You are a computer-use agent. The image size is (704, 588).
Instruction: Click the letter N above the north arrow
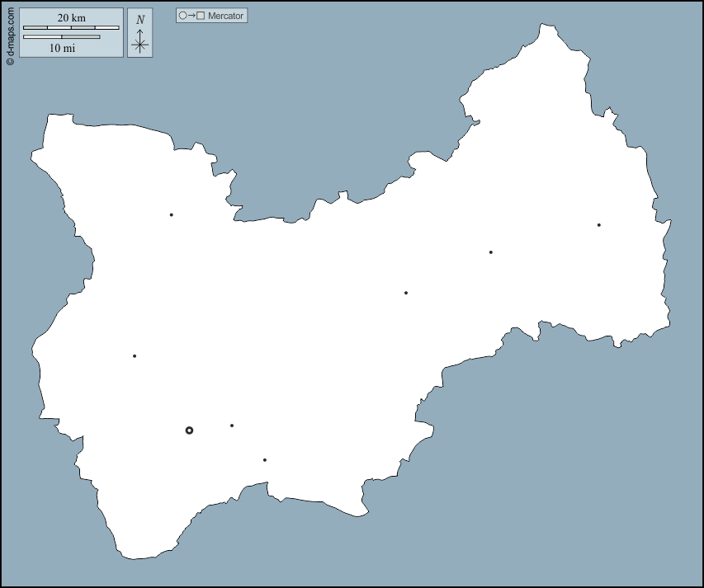tap(140, 19)
